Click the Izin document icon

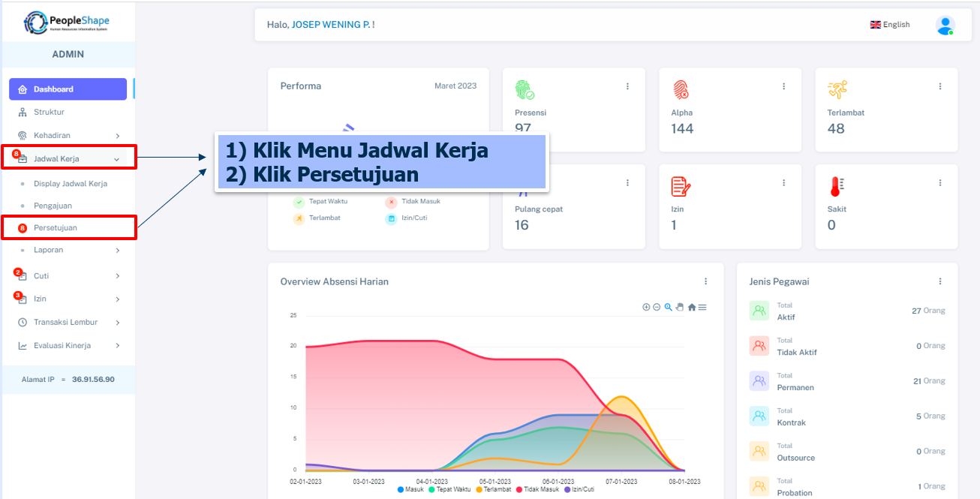coord(680,186)
